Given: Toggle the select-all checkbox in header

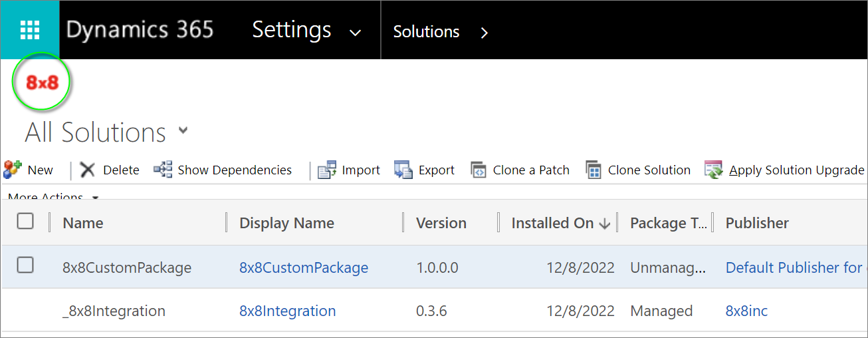Looking at the screenshot, I should [x=25, y=222].
